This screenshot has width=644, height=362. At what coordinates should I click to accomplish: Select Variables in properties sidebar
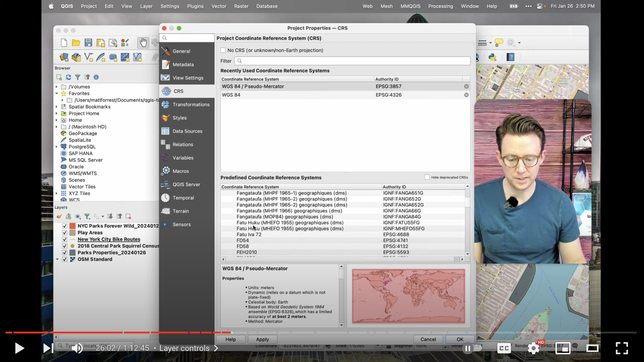pos(187,158)
